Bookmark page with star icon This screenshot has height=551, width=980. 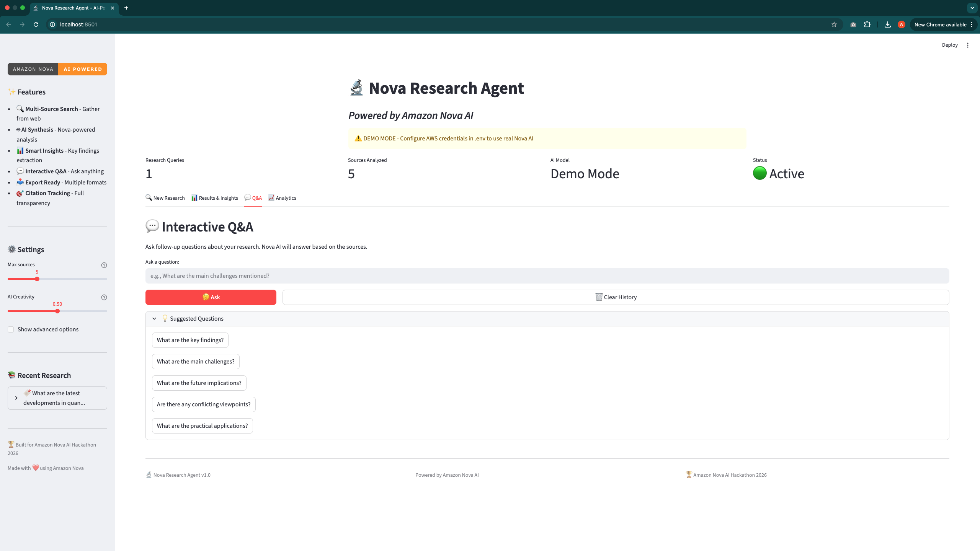(x=834, y=24)
